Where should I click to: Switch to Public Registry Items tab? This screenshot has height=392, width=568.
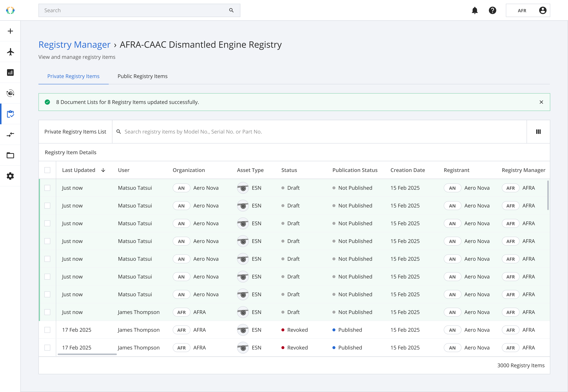click(x=142, y=76)
